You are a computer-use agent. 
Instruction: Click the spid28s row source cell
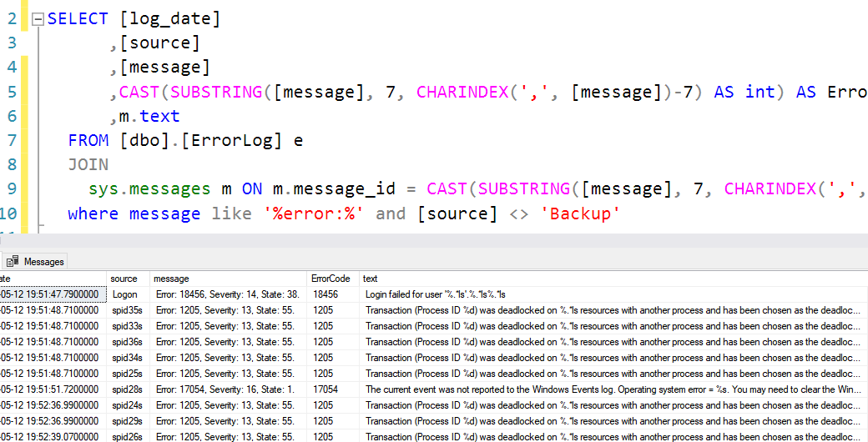pyautogui.click(x=127, y=389)
